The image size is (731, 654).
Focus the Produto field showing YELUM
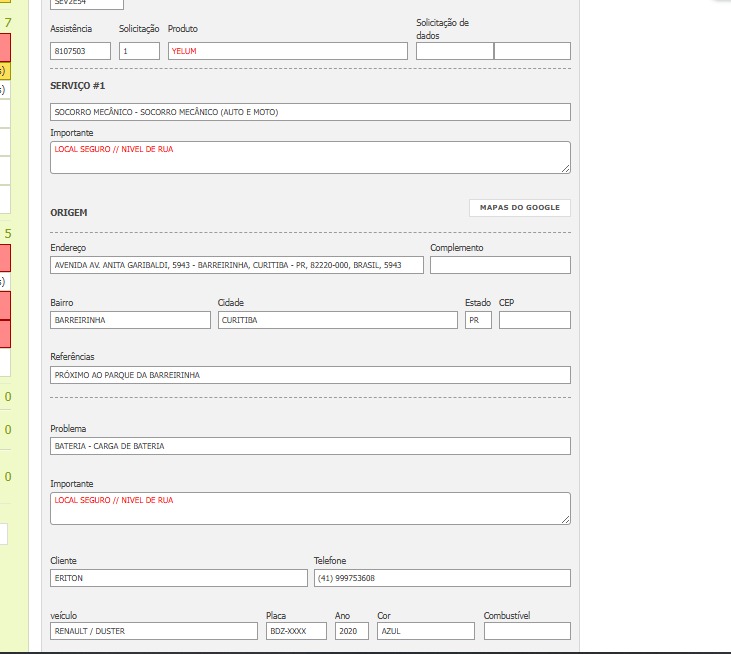click(x=287, y=50)
